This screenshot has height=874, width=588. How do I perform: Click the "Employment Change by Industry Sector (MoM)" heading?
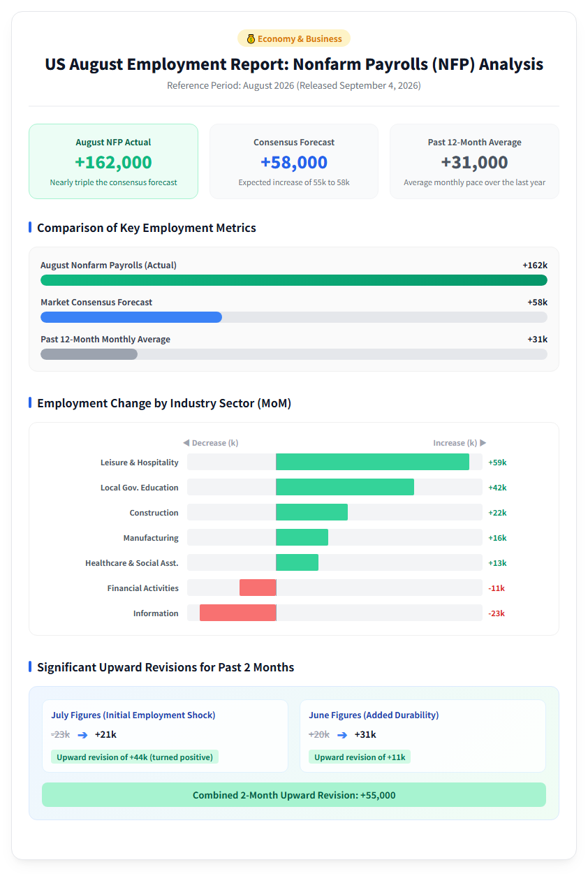(x=164, y=403)
